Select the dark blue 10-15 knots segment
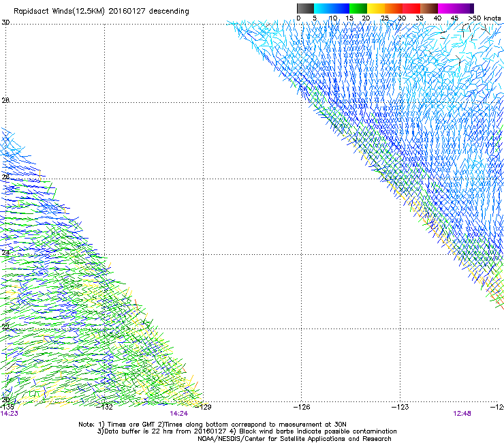The height and width of the screenshot is (443, 504). point(341,8)
